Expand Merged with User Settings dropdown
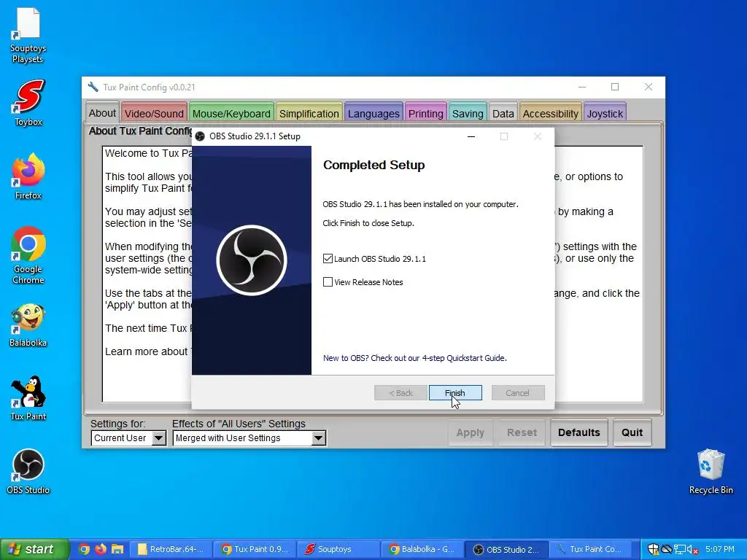Viewport: 747px width, 560px height. pyautogui.click(x=318, y=437)
